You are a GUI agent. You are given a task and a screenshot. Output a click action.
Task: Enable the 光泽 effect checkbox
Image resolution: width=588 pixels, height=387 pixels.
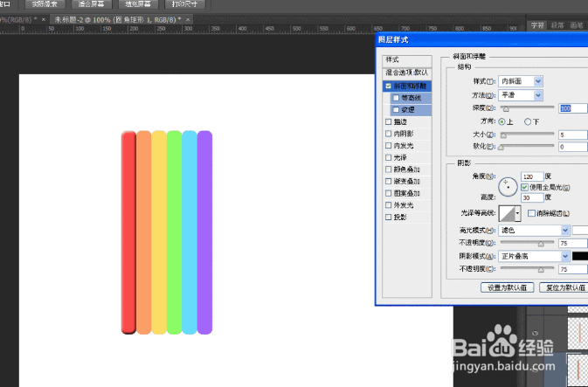coord(388,157)
